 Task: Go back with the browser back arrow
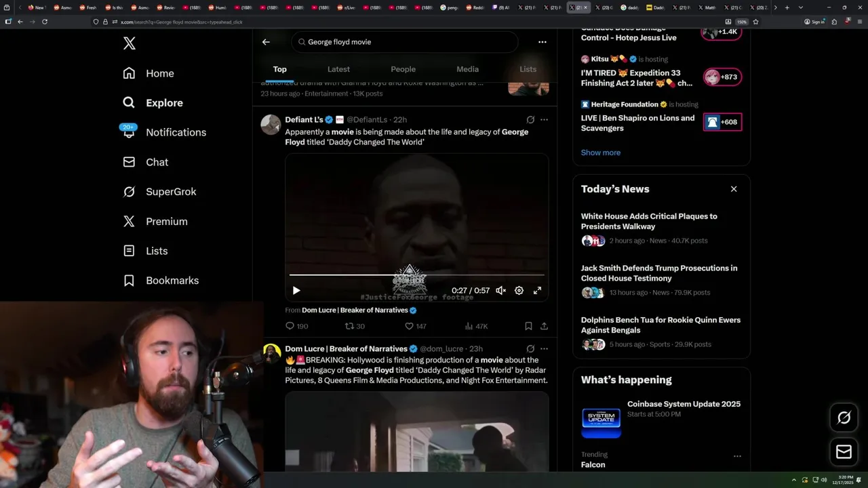(20, 22)
